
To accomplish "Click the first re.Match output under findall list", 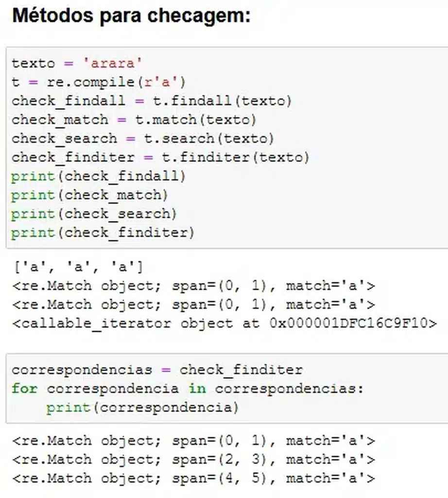I will coord(193,286).
